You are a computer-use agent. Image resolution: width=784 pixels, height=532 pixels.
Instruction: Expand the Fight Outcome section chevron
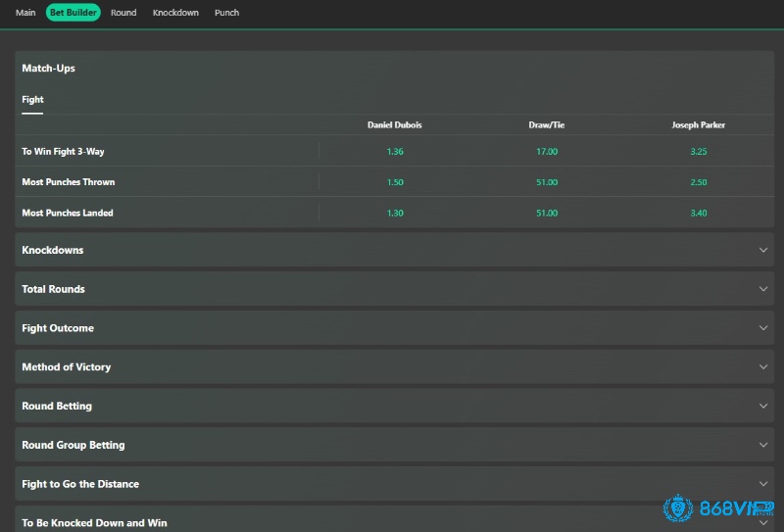pyautogui.click(x=763, y=328)
